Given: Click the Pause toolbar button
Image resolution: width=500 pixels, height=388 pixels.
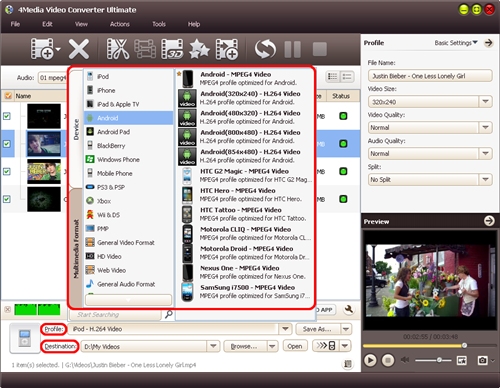Looking at the screenshot, I should [293, 49].
